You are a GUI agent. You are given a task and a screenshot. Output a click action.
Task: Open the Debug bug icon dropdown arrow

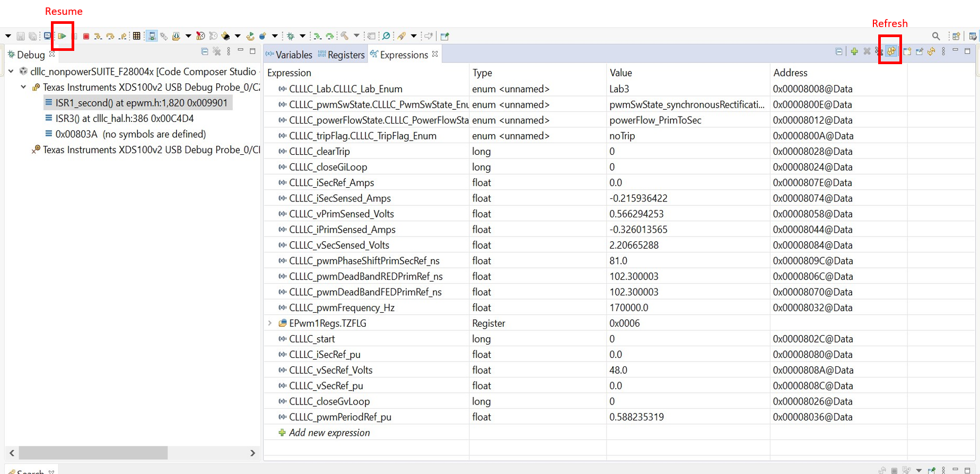302,36
